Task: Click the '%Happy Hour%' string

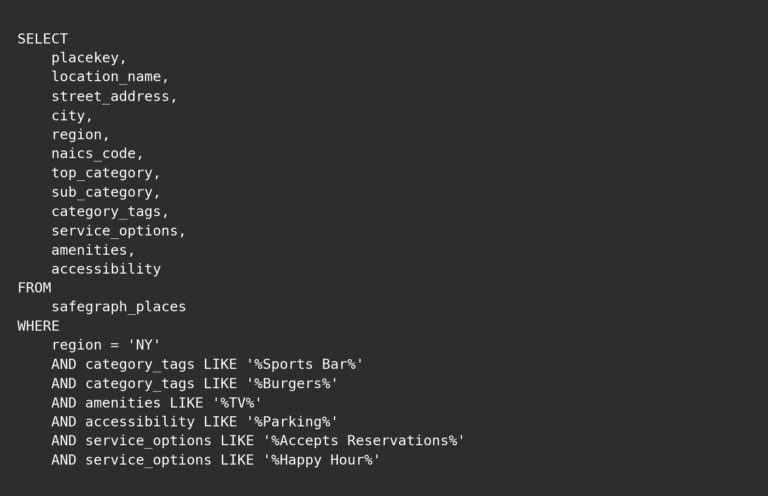Action: 321,460
